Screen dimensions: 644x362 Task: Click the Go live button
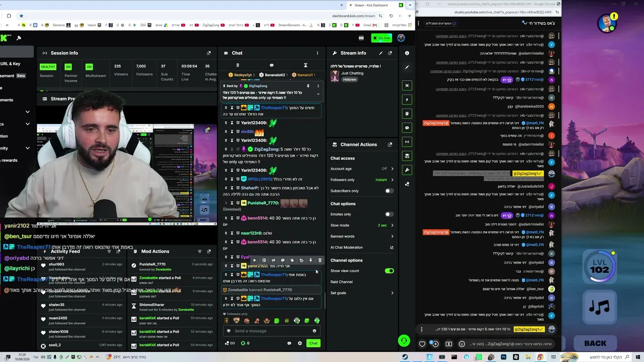click(x=382, y=38)
